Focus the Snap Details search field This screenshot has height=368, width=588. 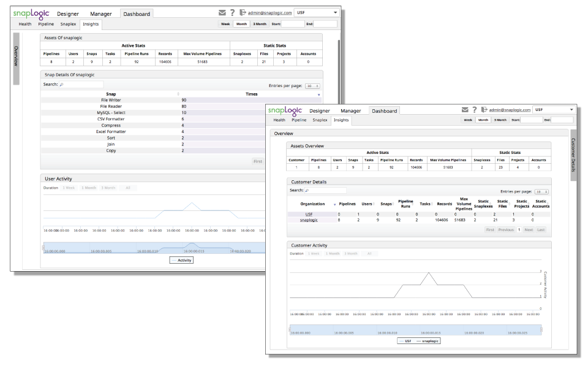[x=81, y=85]
